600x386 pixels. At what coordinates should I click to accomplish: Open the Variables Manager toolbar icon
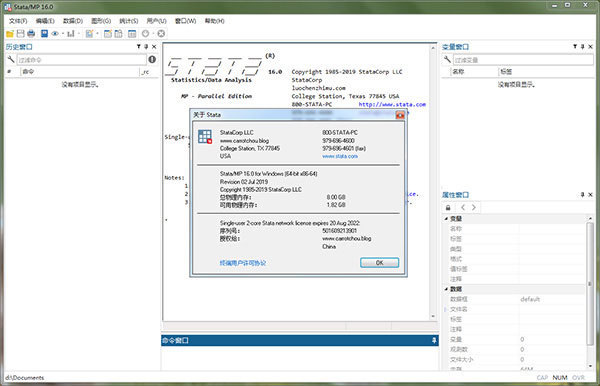pyautogui.click(x=132, y=34)
